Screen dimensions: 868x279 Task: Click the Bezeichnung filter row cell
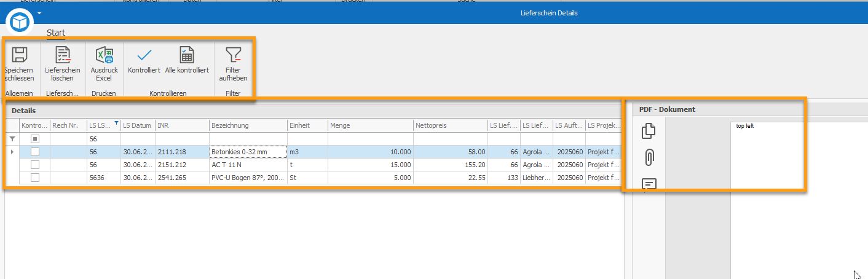point(248,139)
